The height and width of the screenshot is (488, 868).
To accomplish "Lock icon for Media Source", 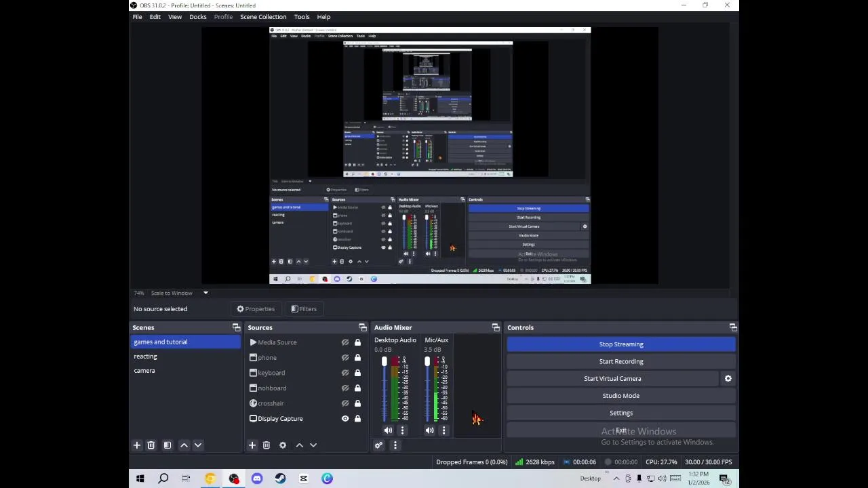I will click(x=357, y=342).
